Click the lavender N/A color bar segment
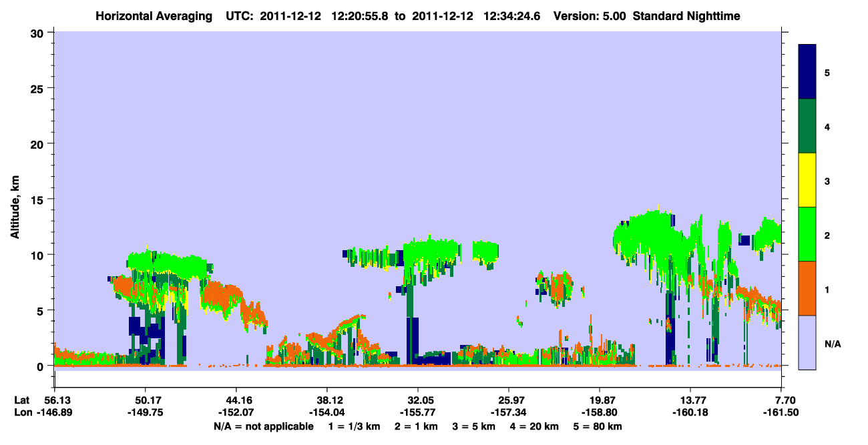 (x=808, y=342)
